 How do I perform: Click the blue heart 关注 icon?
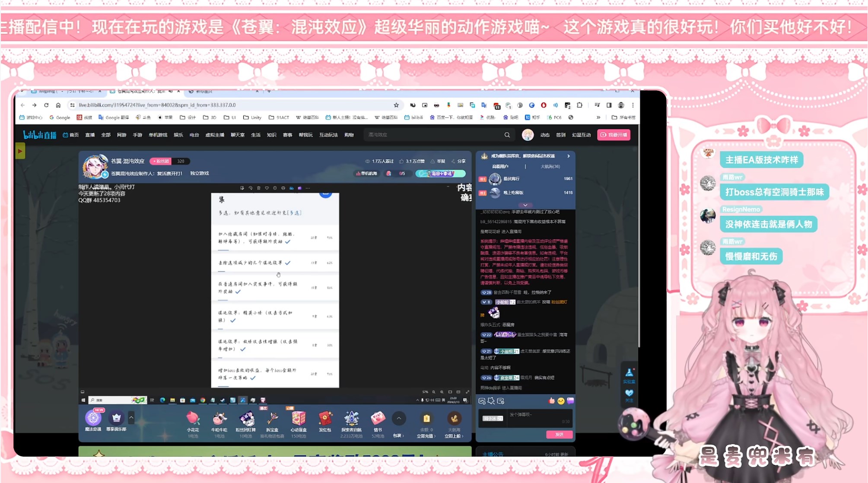(x=629, y=393)
